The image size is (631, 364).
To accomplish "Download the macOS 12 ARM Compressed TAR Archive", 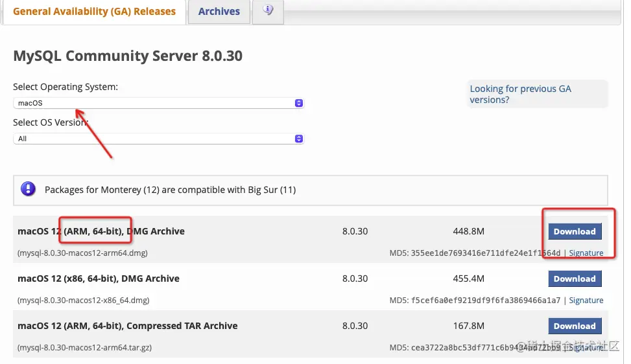I will pos(575,326).
